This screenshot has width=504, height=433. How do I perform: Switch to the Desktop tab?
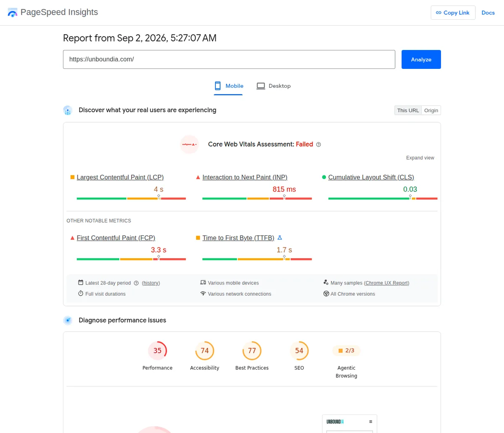click(273, 86)
